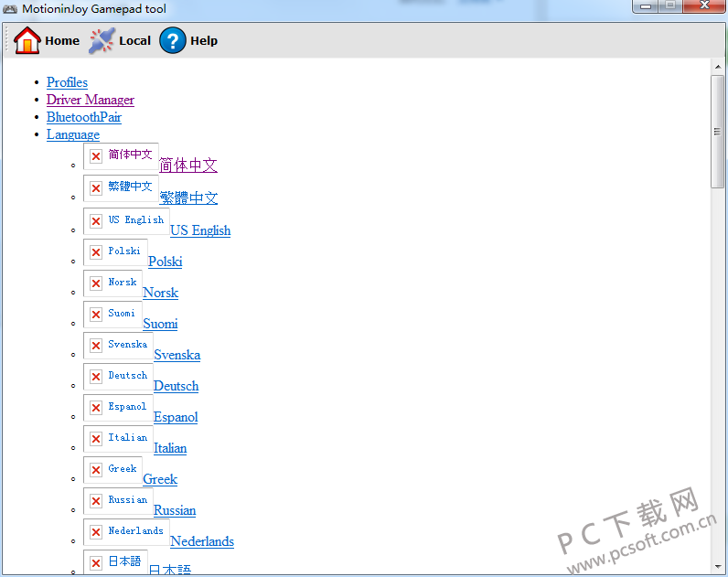Screen dimensions: 728x577
Task: Click the Home house icon
Action: [27, 40]
